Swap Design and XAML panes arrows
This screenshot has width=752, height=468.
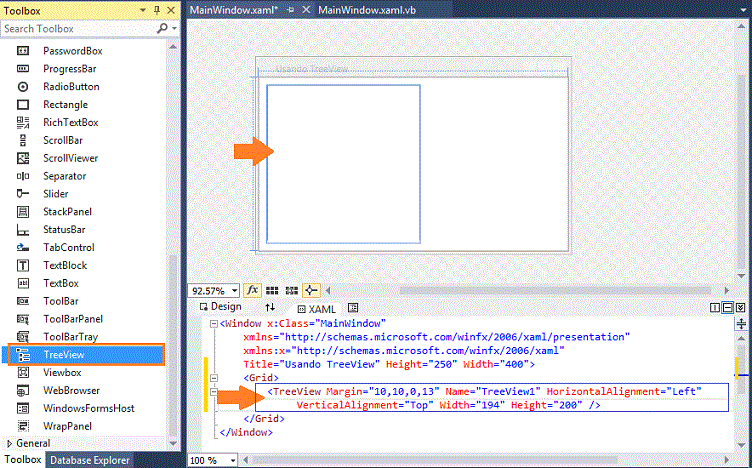(x=270, y=307)
